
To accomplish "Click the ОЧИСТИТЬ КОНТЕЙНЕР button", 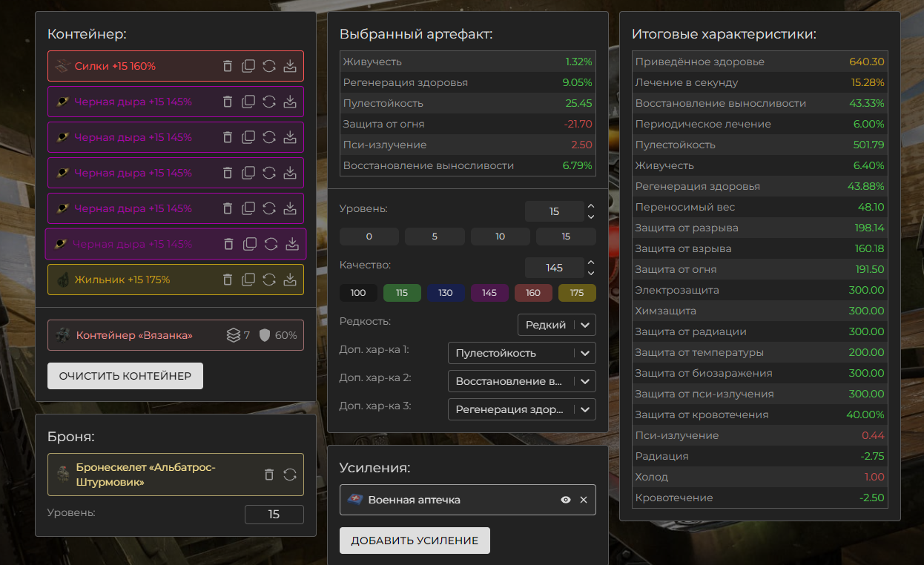I will pyautogui.click(x=125, y=376).
